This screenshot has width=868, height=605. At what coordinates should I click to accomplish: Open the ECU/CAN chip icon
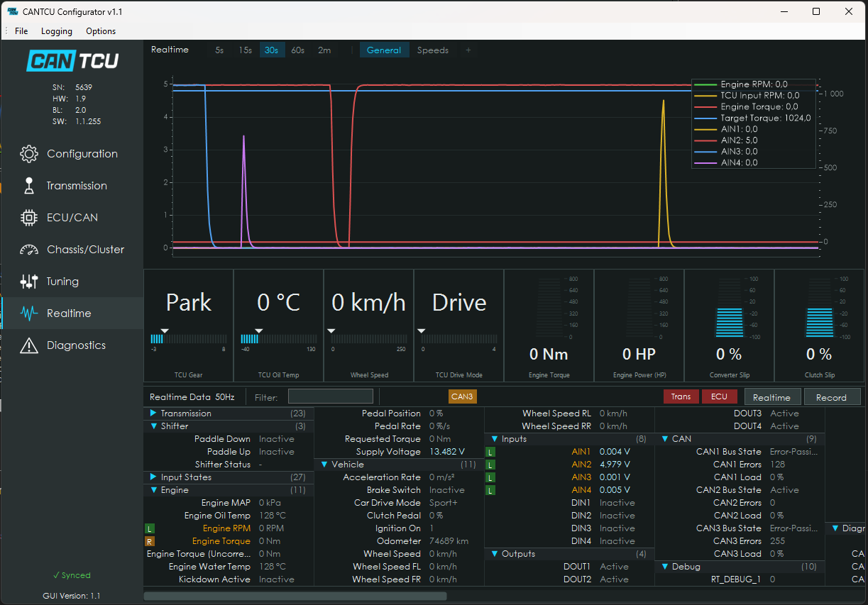point(28,218)
